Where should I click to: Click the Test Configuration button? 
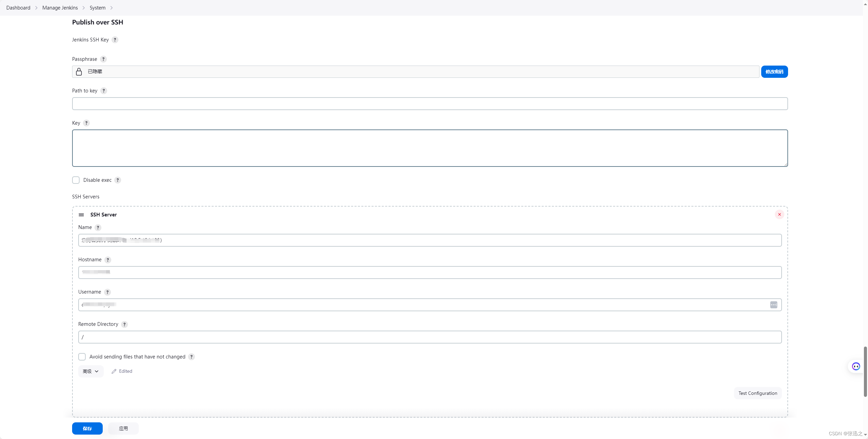(x=757, y=393)
